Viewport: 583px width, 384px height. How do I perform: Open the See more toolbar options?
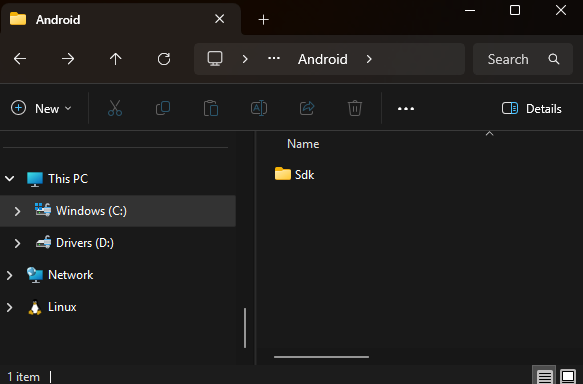coord(406,109)
